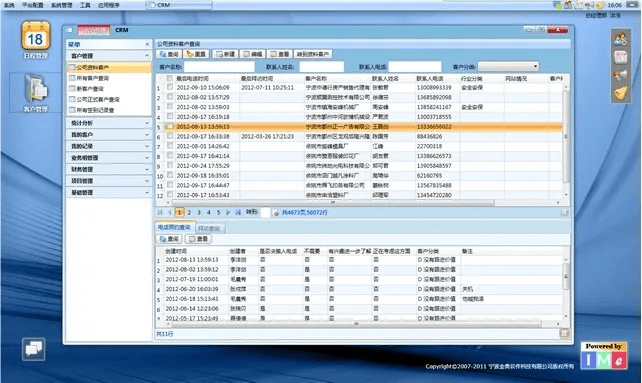This screenshot has width=642, height=383.
Task: Check row 3 checkbox dated 2012-08-02 13:59:03
Action: click(x=170, y=107)
